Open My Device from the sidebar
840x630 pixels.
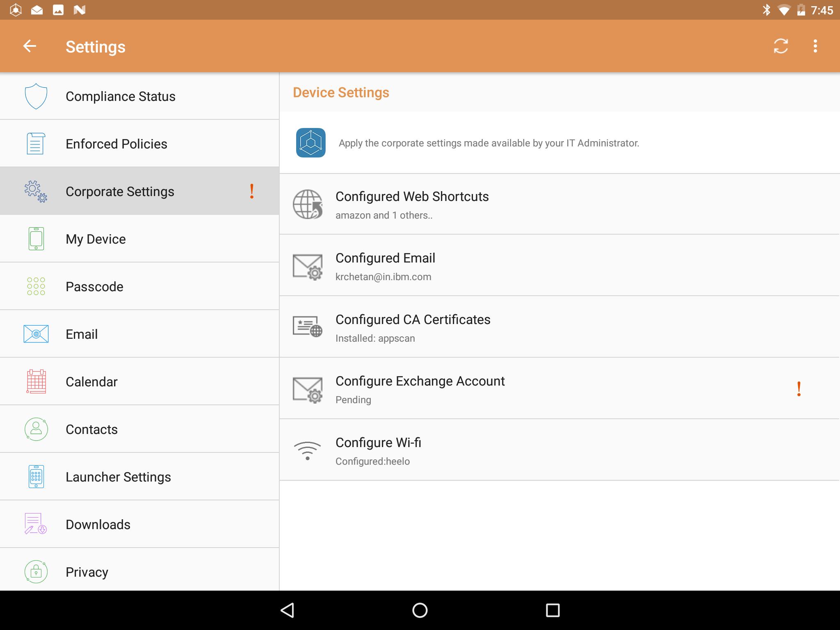[x=139, y=239]
